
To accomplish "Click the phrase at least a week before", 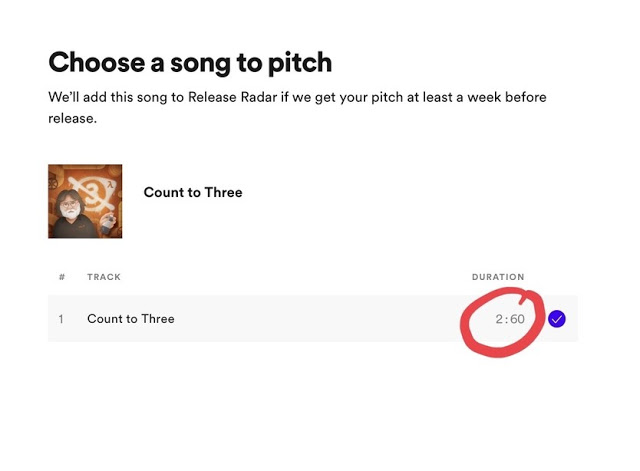I will (481, 97).
